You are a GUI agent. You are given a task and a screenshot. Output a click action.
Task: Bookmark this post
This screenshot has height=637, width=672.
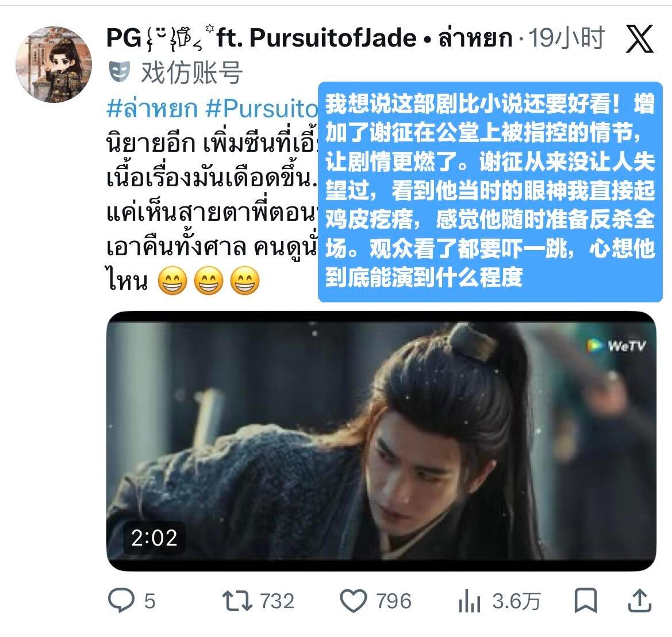585,601
